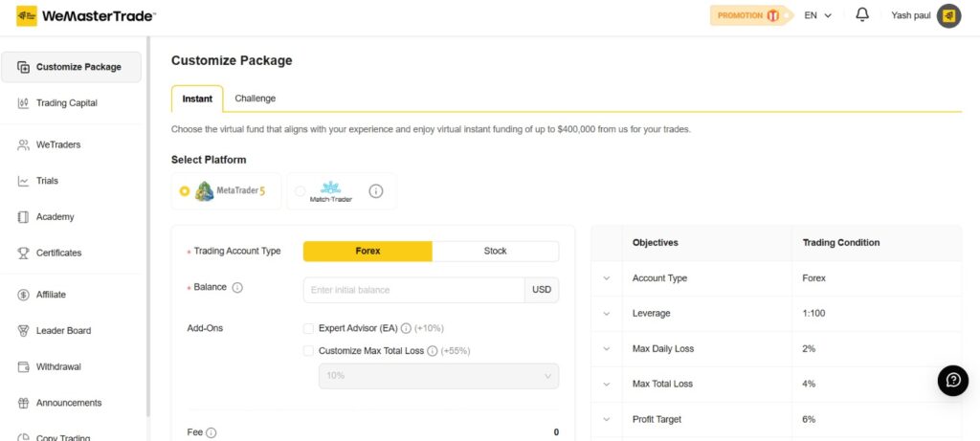Go to the Leader Board page
Image resolution: width=980 pixels, height=441 pixels.
[x=63, y=331]
